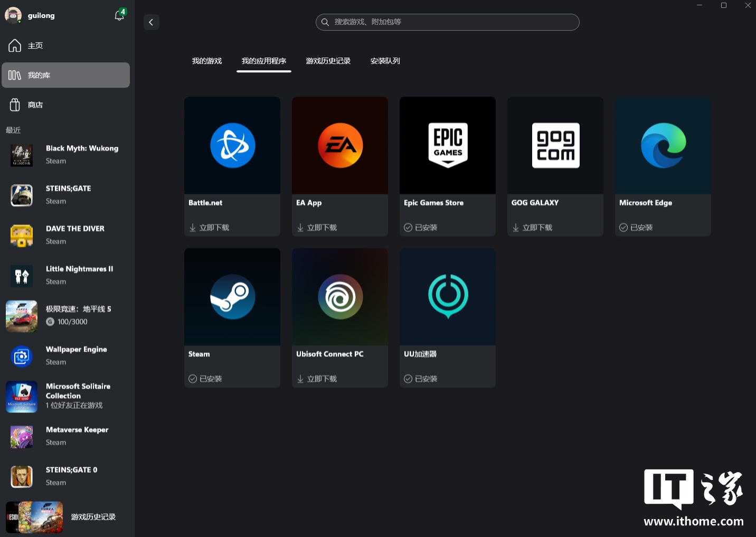This screenshot has width=756, height=537.
Task: Click the 100/3000 gamerscore text
Action: (72, 322)
